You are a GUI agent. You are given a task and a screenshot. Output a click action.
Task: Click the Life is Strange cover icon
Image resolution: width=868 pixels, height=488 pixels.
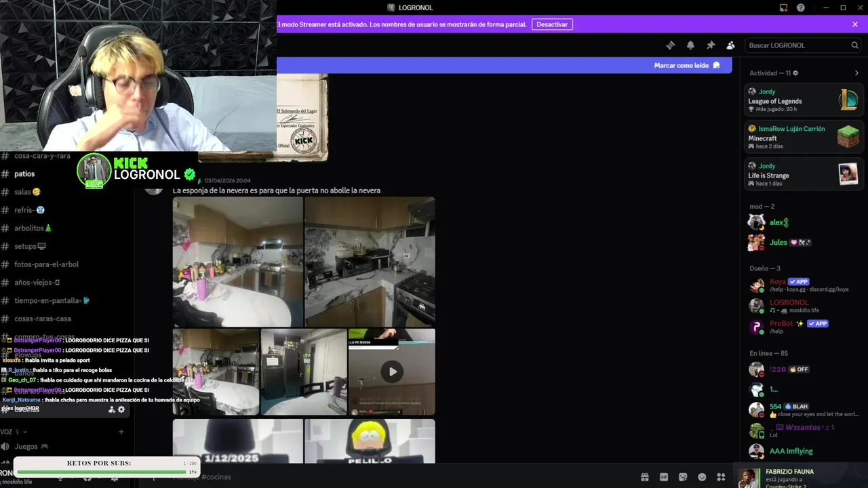pos(848,174)
